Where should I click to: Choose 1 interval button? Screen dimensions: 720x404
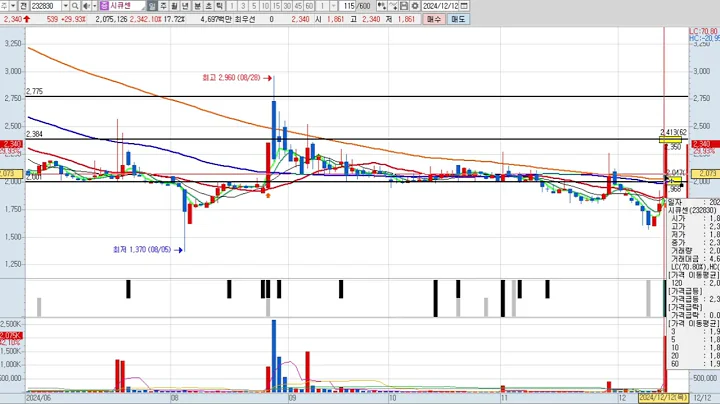[232, 6]
